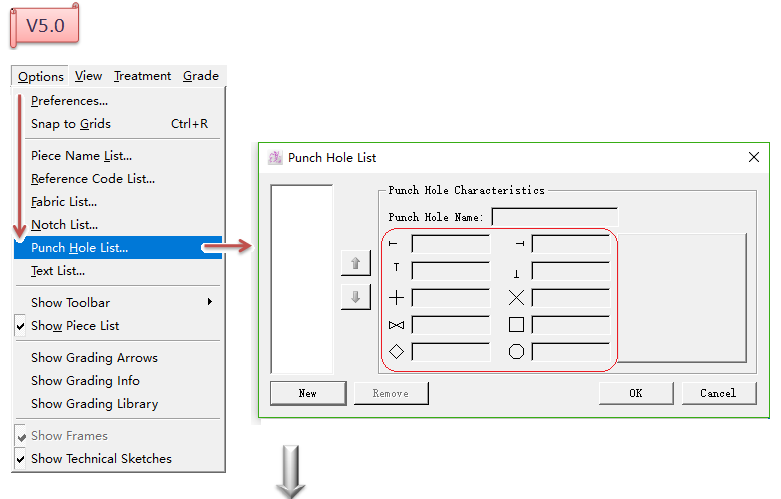Open the Grade menu
781x499 pixels.
[200, 76]
